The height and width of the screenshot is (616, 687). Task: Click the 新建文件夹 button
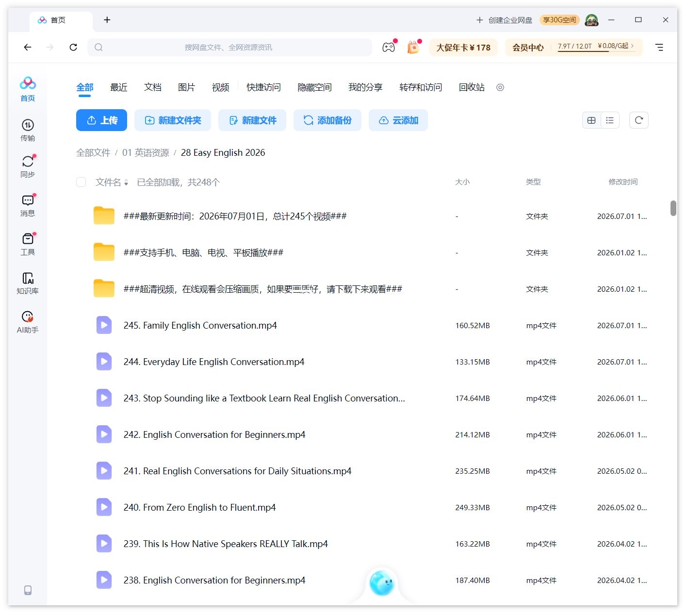(x=173, y=120)
